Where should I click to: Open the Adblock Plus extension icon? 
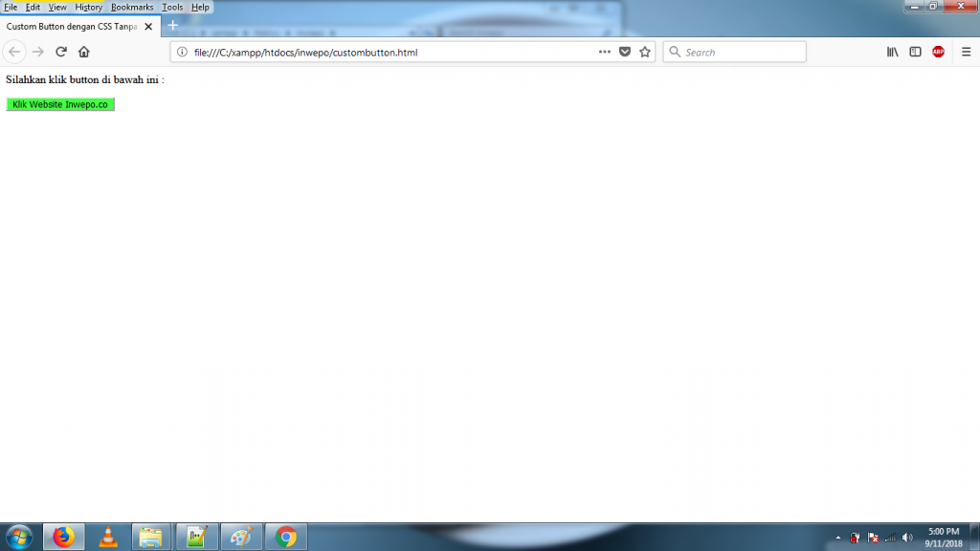(938, 52)
